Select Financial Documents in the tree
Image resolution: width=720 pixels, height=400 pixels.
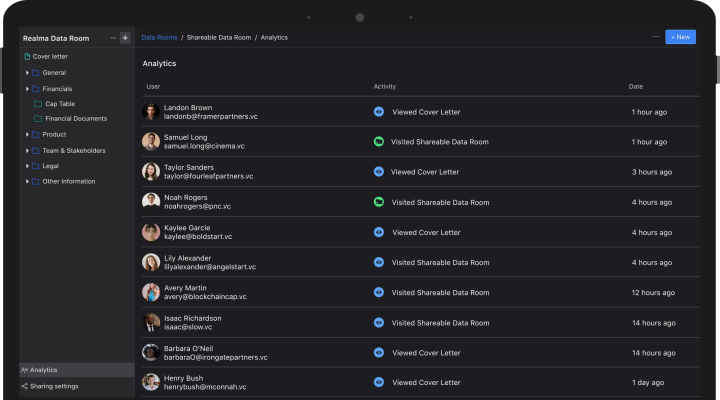(x=76, y=119)
